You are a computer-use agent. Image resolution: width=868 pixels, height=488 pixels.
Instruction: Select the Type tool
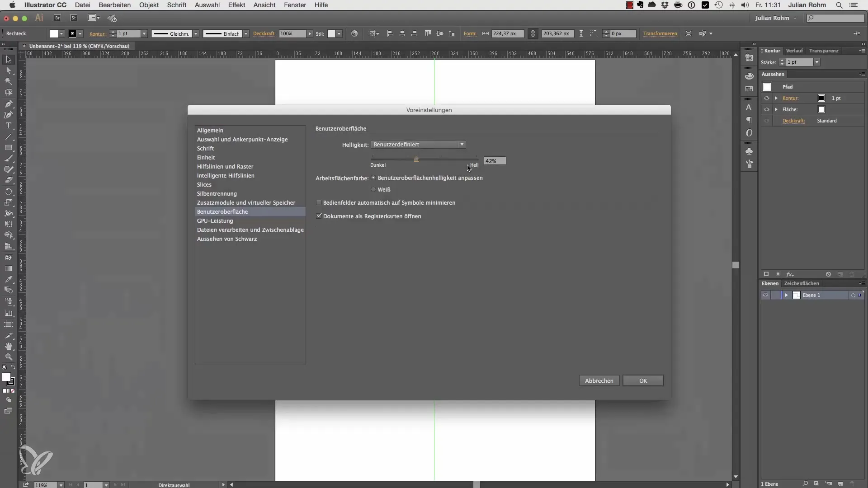click(9, 126)
